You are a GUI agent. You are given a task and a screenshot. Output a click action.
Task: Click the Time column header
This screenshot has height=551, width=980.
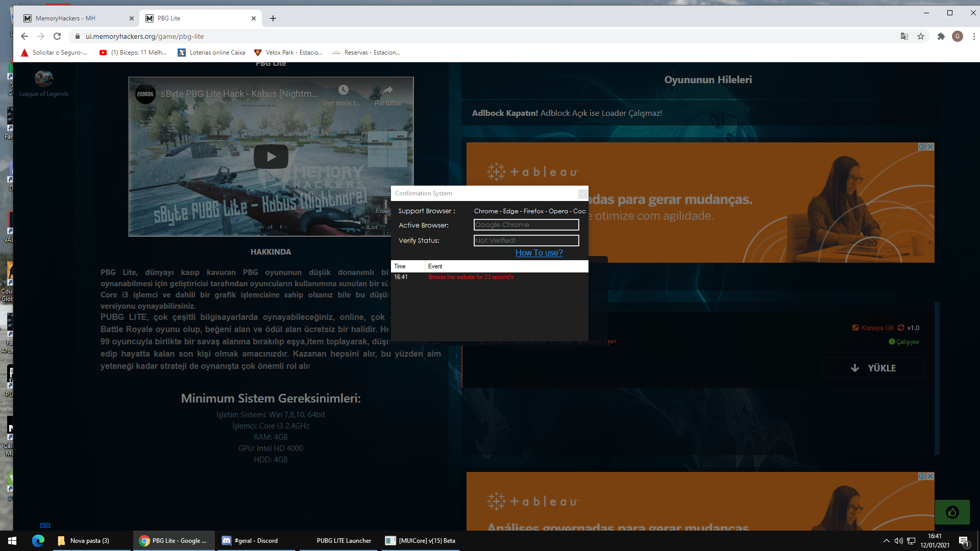coord(407,266)
